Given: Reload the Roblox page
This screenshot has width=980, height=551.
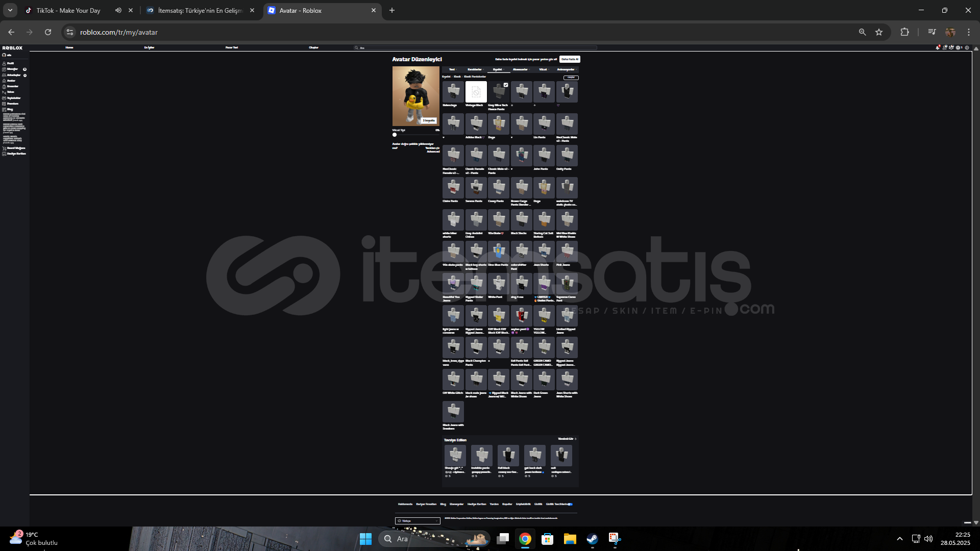Looking at the screenshot, I should [x=48, y=32].
